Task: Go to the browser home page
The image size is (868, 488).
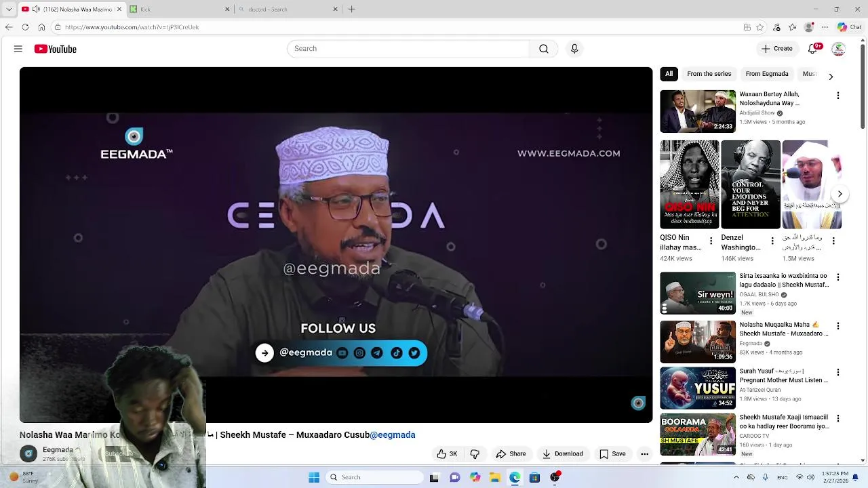Action: click(x=41, y=27)
